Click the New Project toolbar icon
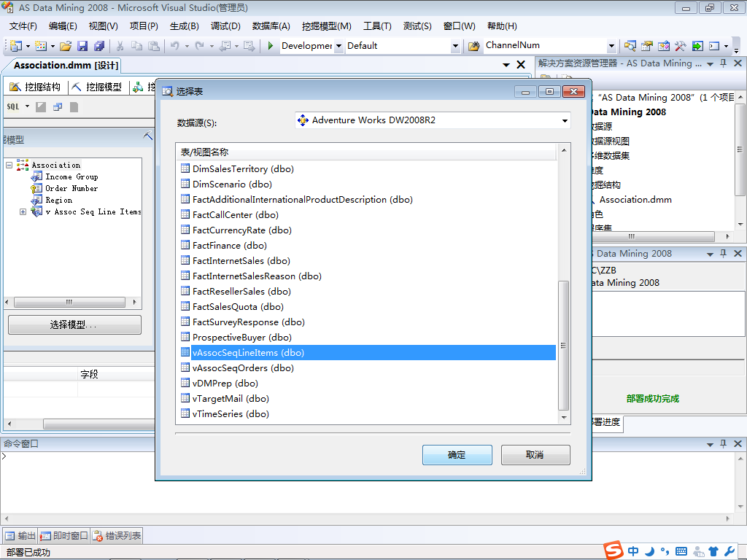Screen dimensions: 747x560 [16, 46]
